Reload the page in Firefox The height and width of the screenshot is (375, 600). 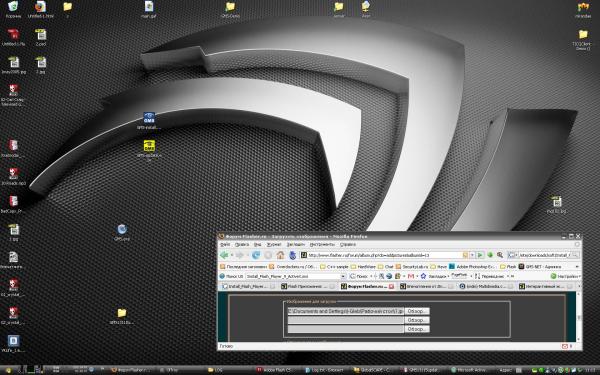[256, 255]
